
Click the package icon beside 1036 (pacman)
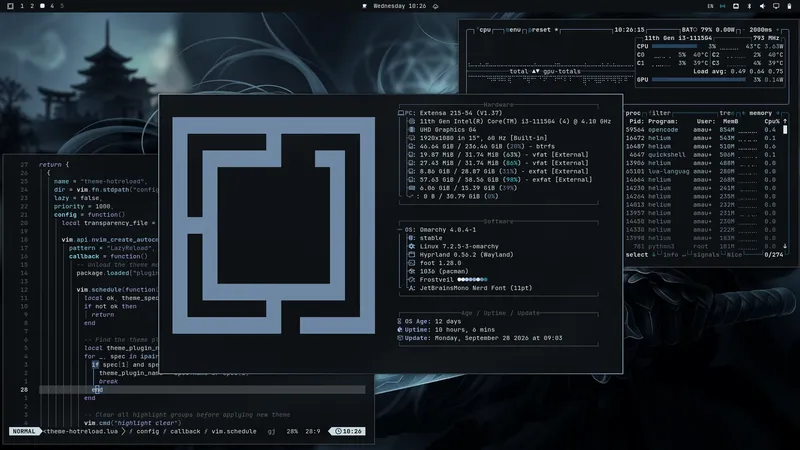point(412,271)
